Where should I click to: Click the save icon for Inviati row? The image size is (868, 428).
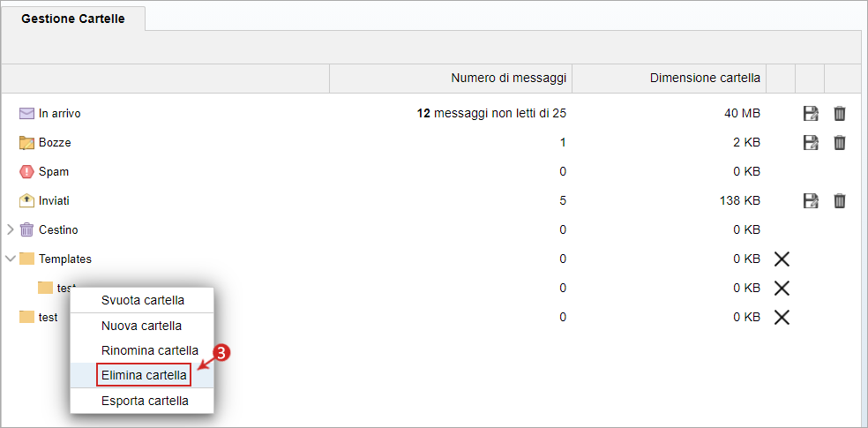click(x=811, y=200)
